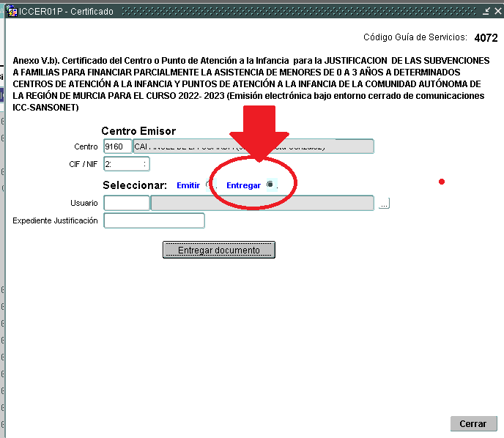The width and height of the screenshot is (504, 438).
Task: Click the ICCER01P window icon in title bar
Action: 12,12
